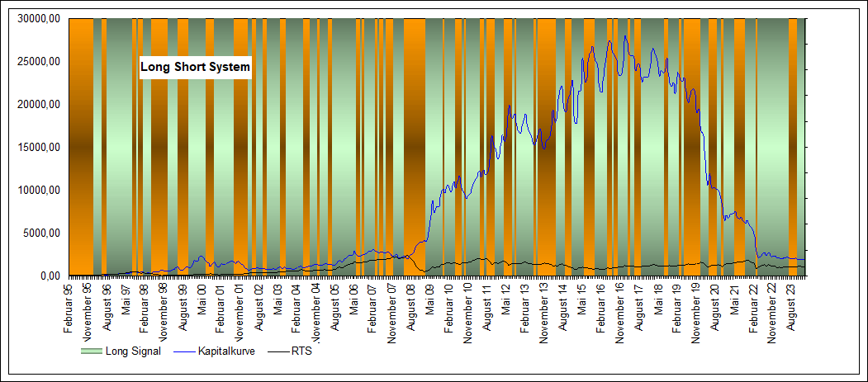Click the 'Februar 07' x-axis label

[x=372, y=309]
